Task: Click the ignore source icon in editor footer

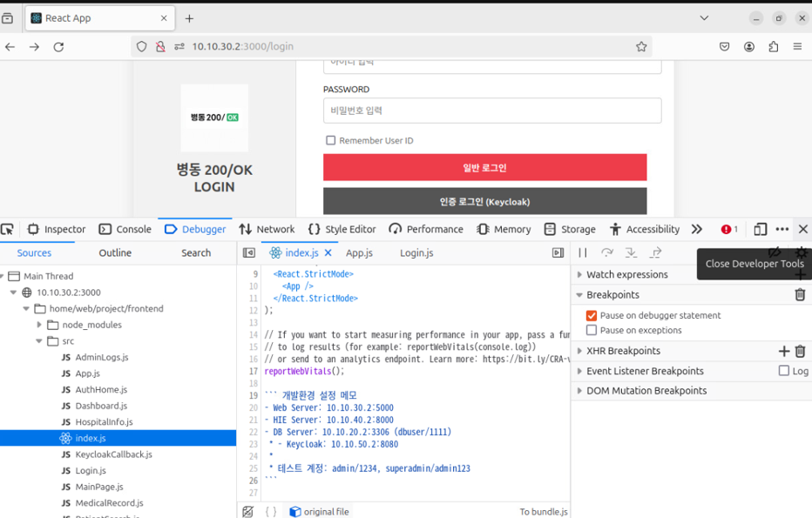Action: [248, 512]
